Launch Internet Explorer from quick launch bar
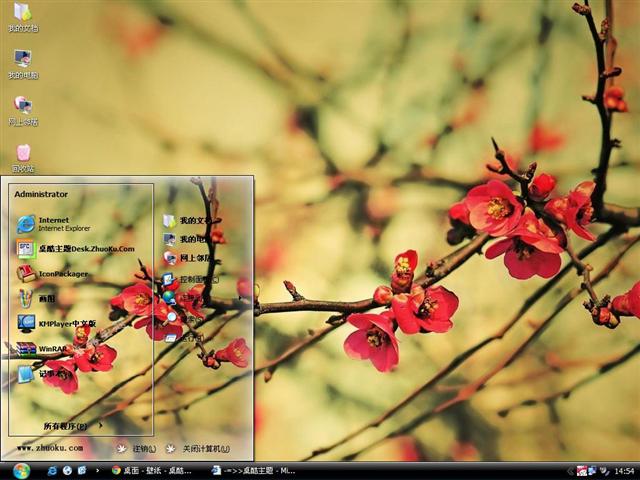The width and height of the screenshot is (640, 480). click(x=52, y=471)
